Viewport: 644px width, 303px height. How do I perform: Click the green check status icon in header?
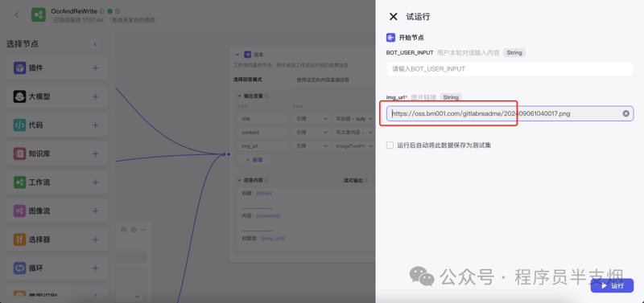coord(109,11)
